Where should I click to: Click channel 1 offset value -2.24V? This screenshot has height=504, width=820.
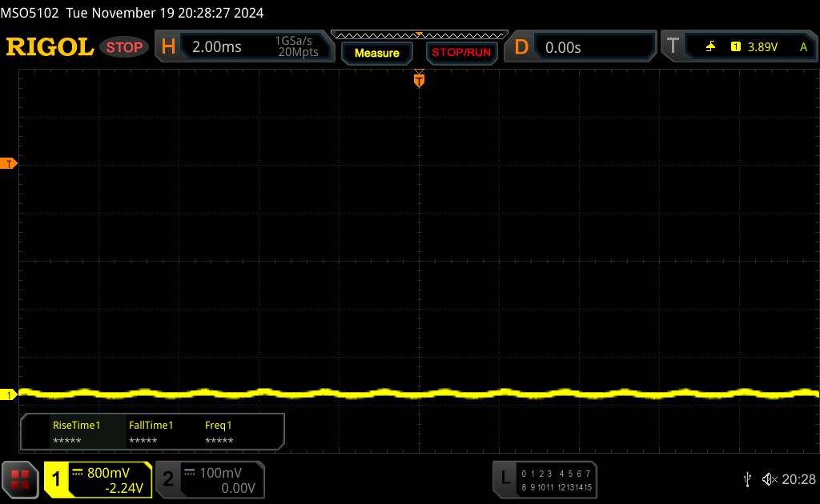coord(124,488)
